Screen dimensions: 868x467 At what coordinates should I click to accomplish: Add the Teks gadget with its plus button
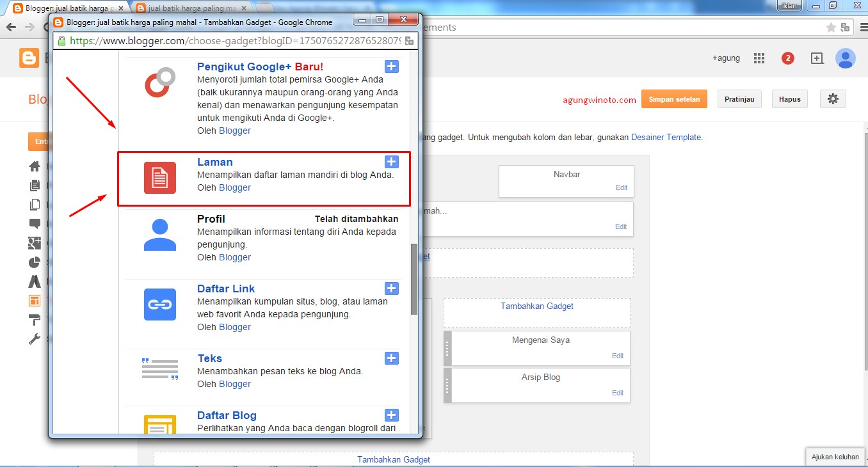pos(392,358)
